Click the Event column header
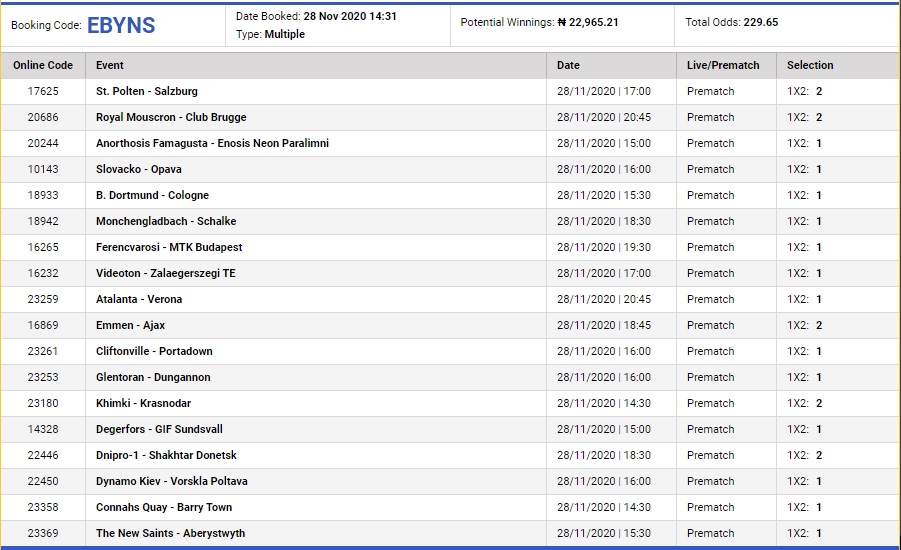 pos(110,65)
